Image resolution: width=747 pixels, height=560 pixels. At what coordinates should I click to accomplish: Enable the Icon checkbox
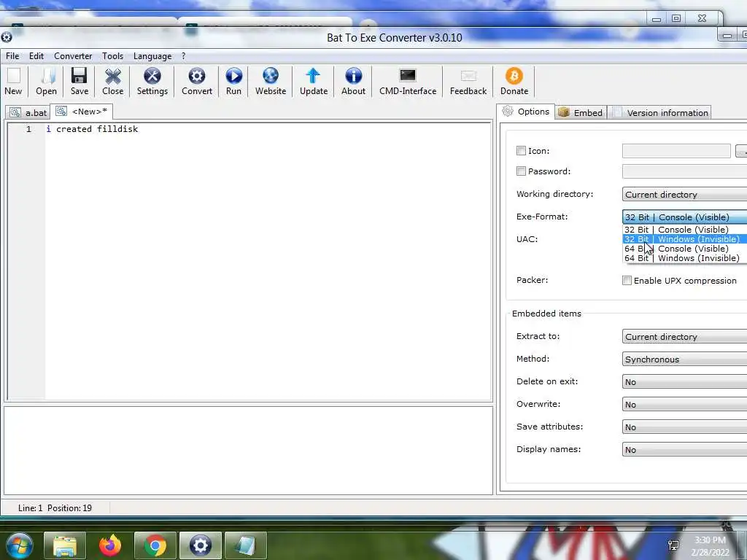pyautogui.click(x=521, y=151)
